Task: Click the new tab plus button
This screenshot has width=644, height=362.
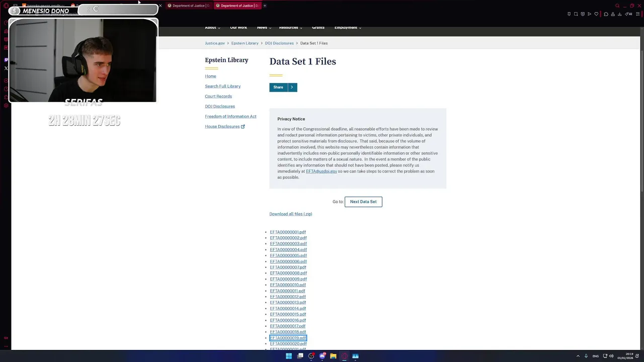Action: tap(265, 6)
